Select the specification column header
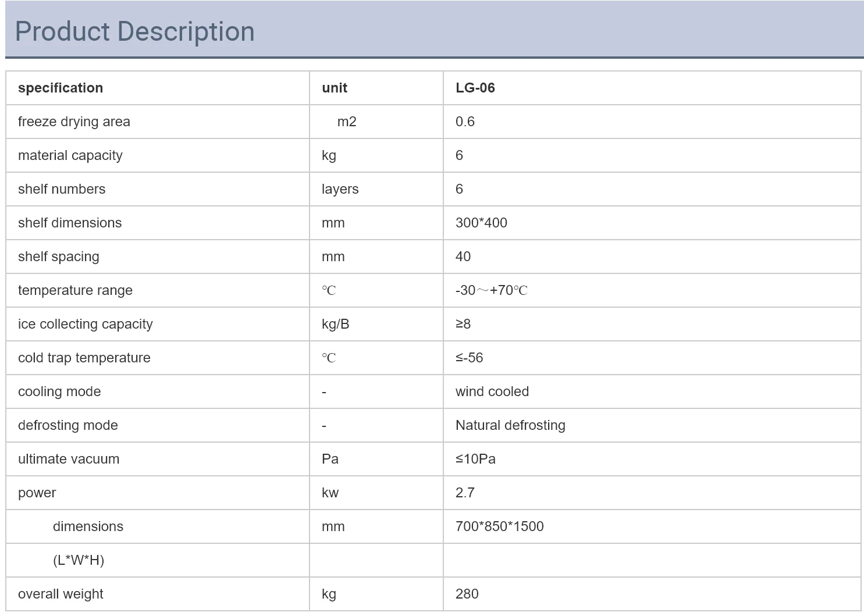The width and height of the screenshot is (864, 616). coord(61,88)
